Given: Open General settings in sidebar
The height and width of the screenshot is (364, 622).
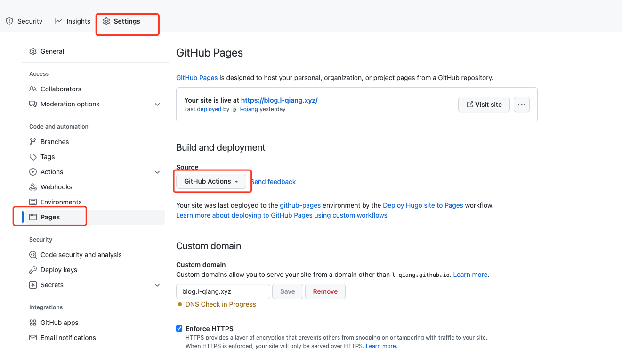Looking at the screenshot, I should point(93,51).
